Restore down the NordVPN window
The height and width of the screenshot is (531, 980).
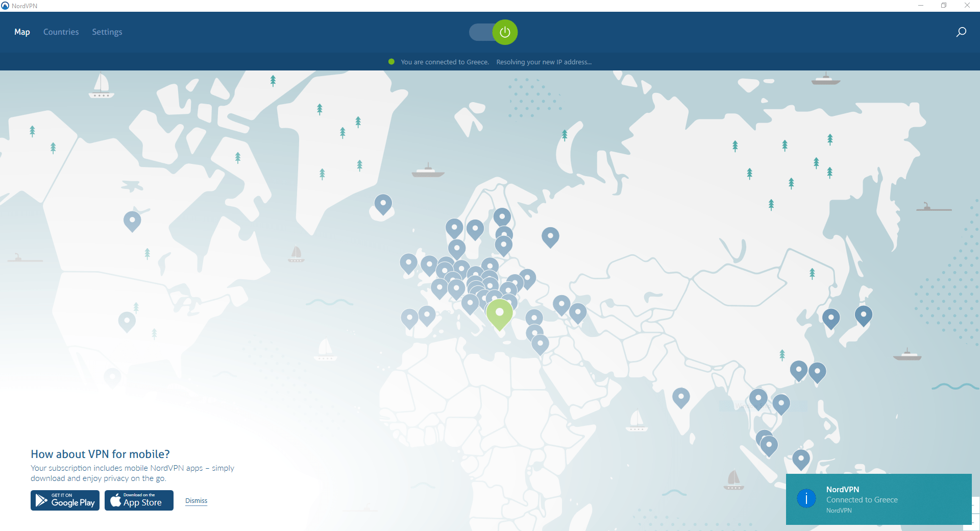pyautogui.click(x=944, y=6)
